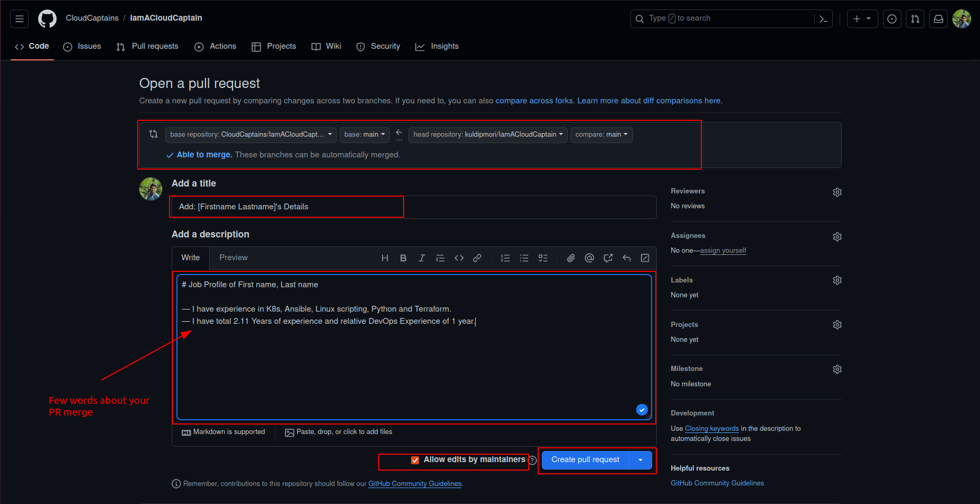Click CloudCaptains organization breadcrumb

click(x=92, y=18)
